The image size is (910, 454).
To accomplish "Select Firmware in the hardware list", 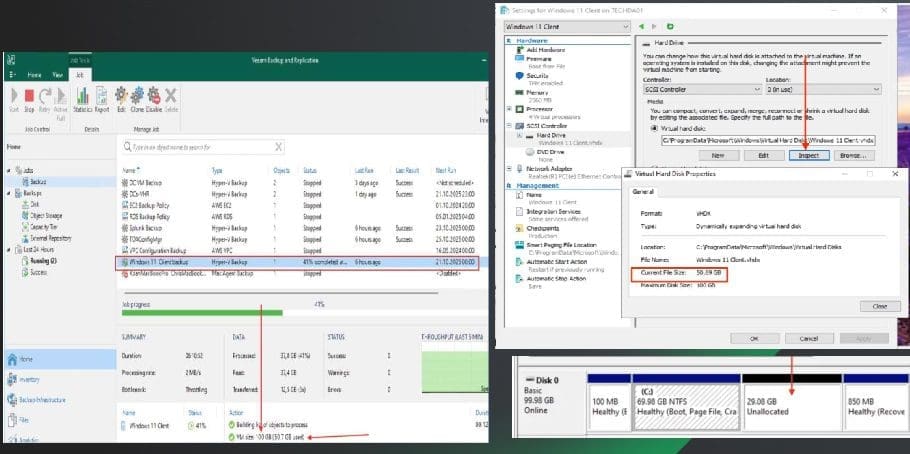I will tap(539, 59).
